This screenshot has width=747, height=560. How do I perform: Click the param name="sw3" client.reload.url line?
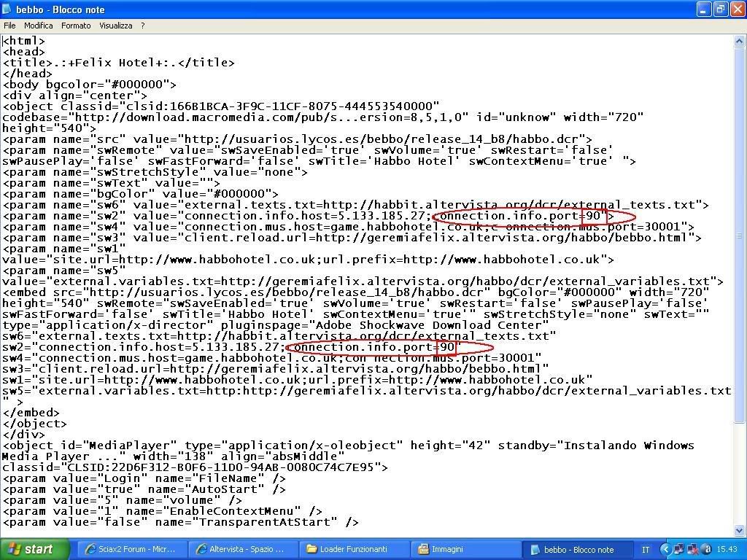point(352,238)
